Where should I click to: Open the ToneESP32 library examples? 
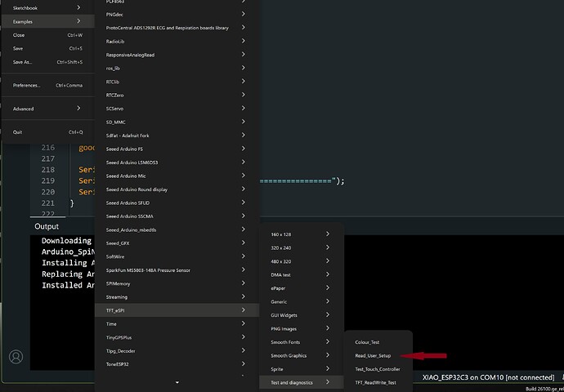[177, 364]
